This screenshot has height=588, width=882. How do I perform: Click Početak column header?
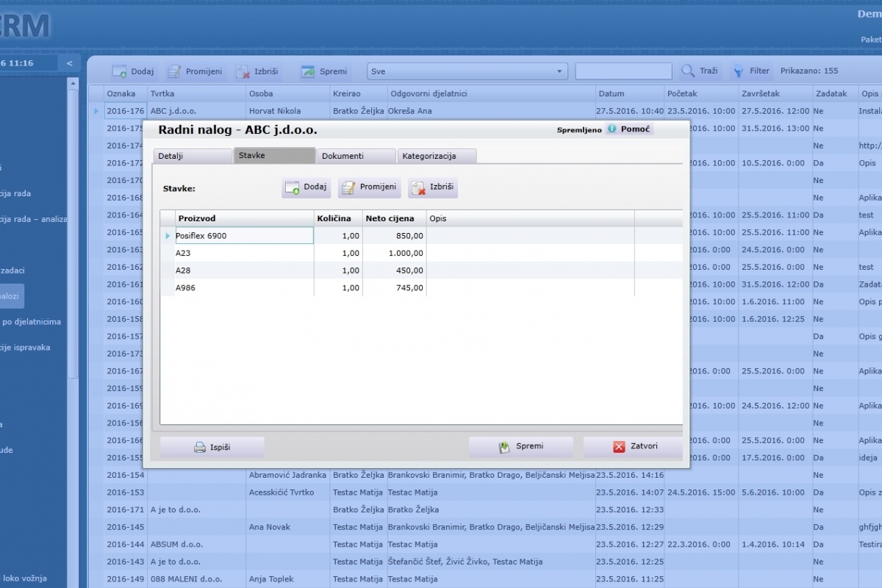701,93
